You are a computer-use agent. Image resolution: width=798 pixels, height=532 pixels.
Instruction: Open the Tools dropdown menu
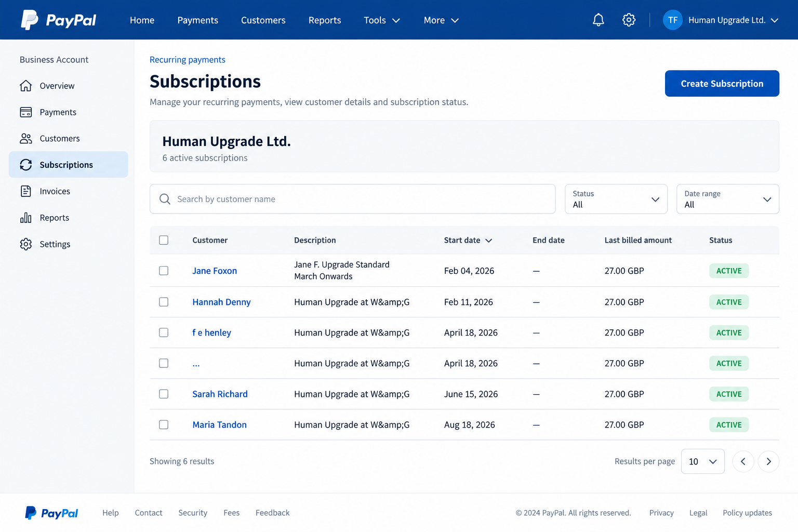[x=382, y=20]
